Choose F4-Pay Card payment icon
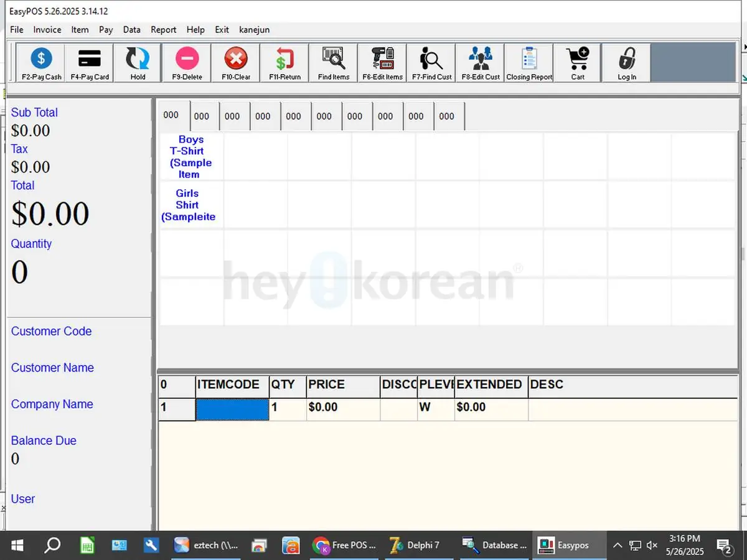The height and width of the screenshot is (560, 747). tap(90, 63)
